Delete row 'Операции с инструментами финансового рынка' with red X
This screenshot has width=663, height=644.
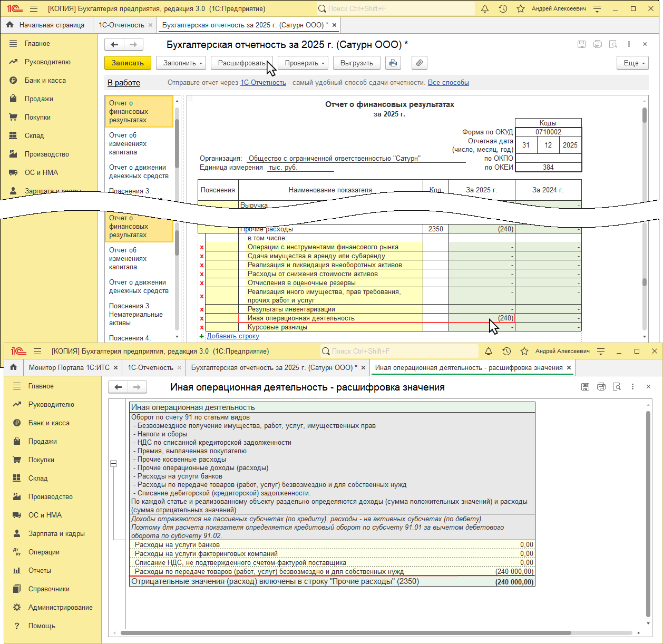click(x=202, y=247)
